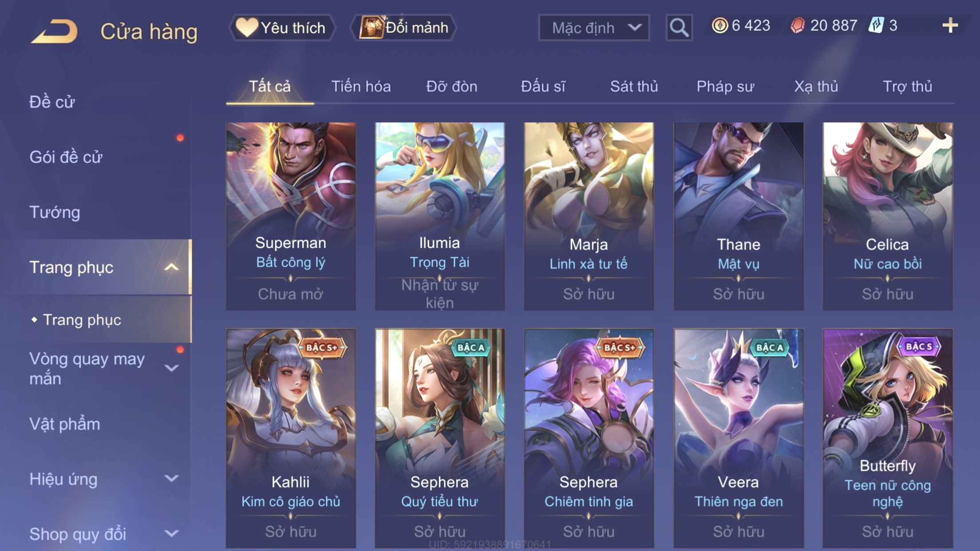Viewport: 980px width, 551px height.
Task: Expand Shop quy đổi section
Action: (x=171, y=533)
